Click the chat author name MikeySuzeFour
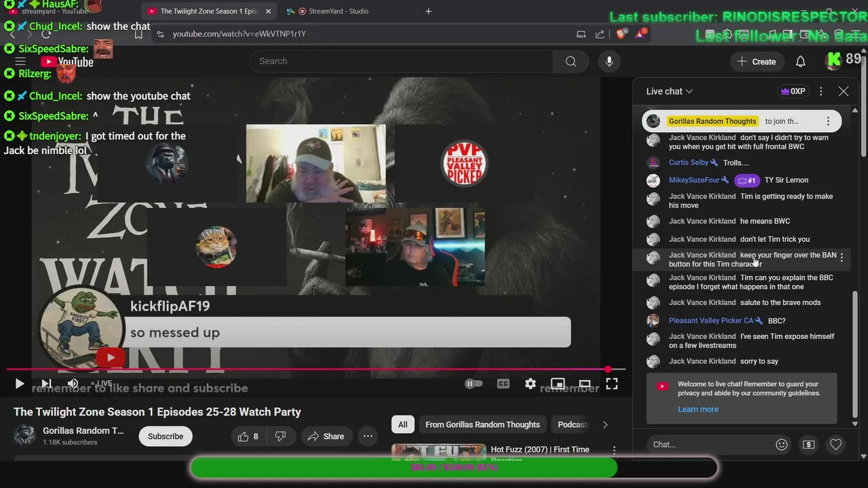This screenshot has width=868, height=488. click(x=694, y=180)
